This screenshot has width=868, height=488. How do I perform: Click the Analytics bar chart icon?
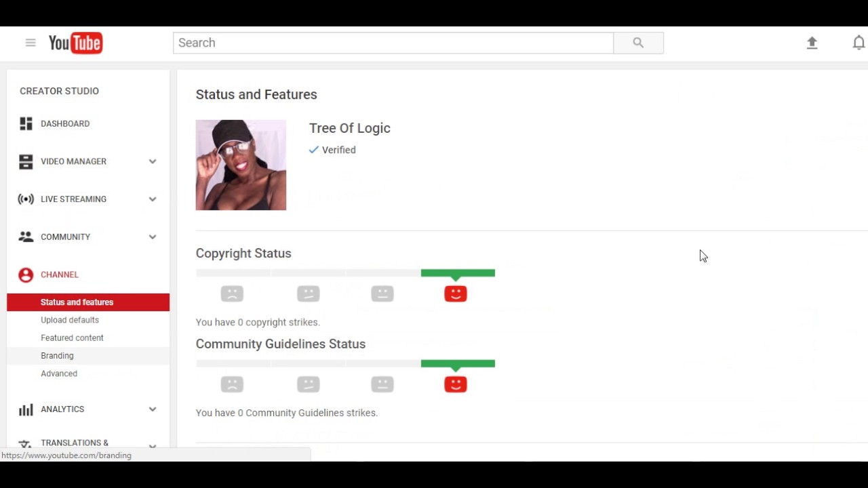coord(26,409)
